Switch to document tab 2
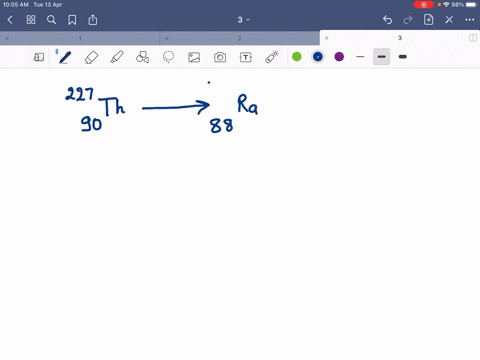Image resolution: width=480 pixels, height=360 pixels. tap(239, 38)
